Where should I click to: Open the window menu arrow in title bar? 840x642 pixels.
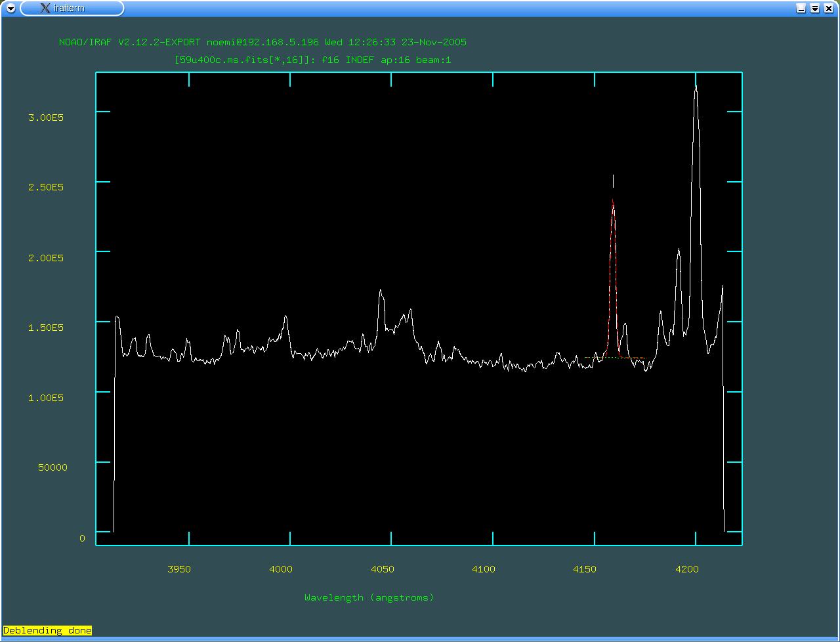[x=10, y=9]
